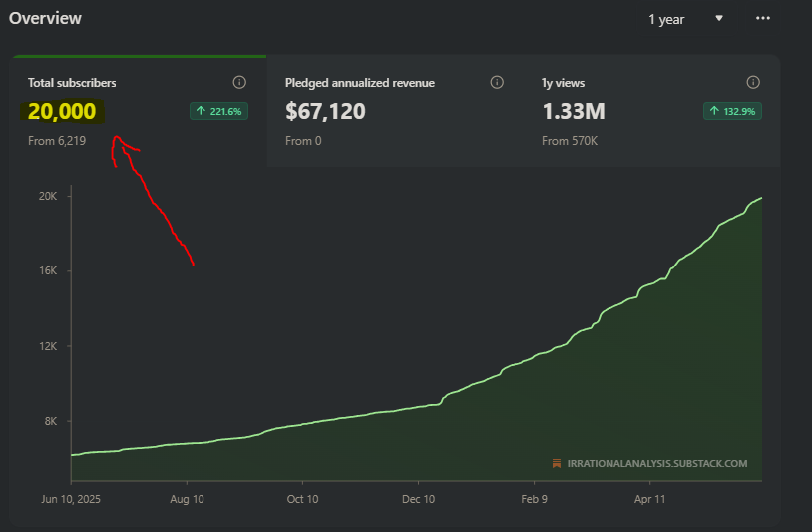Show info for 1y views
The image size is (812, 532).
pyautogui.click(x=753, y=82)
